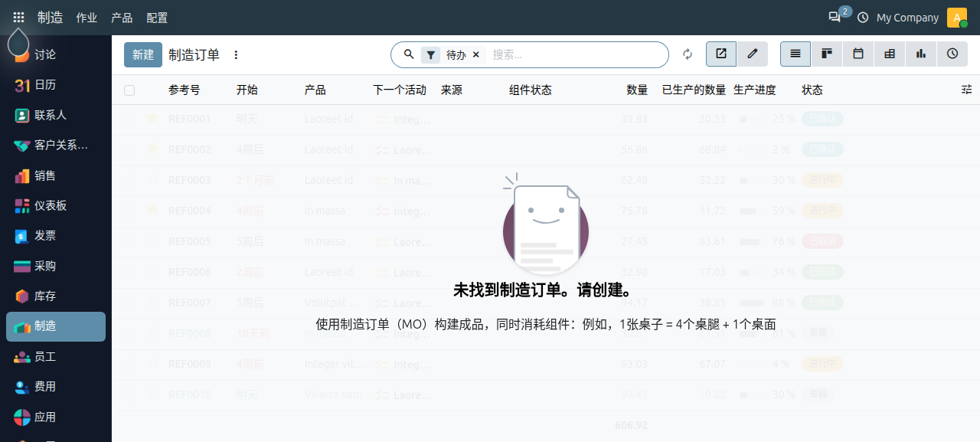Switch to kanban view
The image size is (980, 442).
827,54
